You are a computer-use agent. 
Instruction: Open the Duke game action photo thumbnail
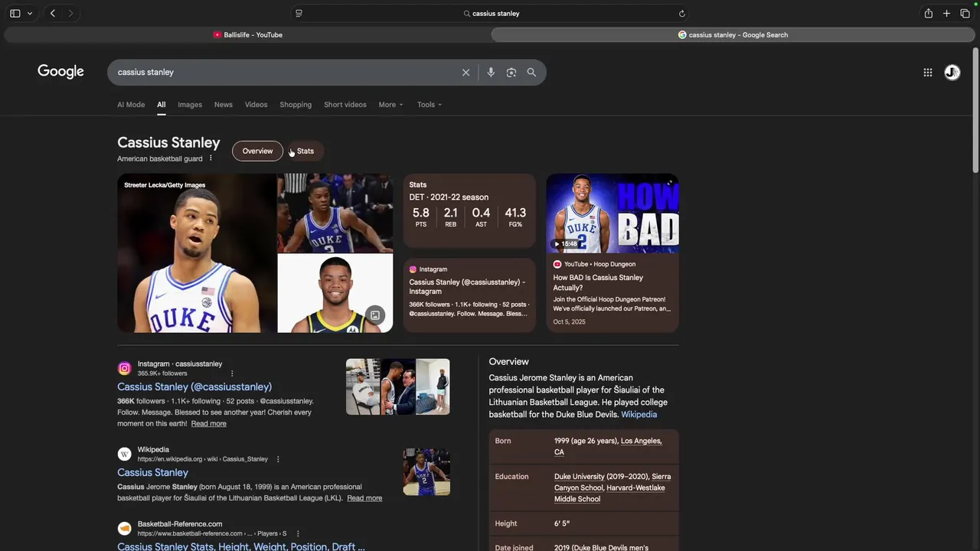click(335, 213)
